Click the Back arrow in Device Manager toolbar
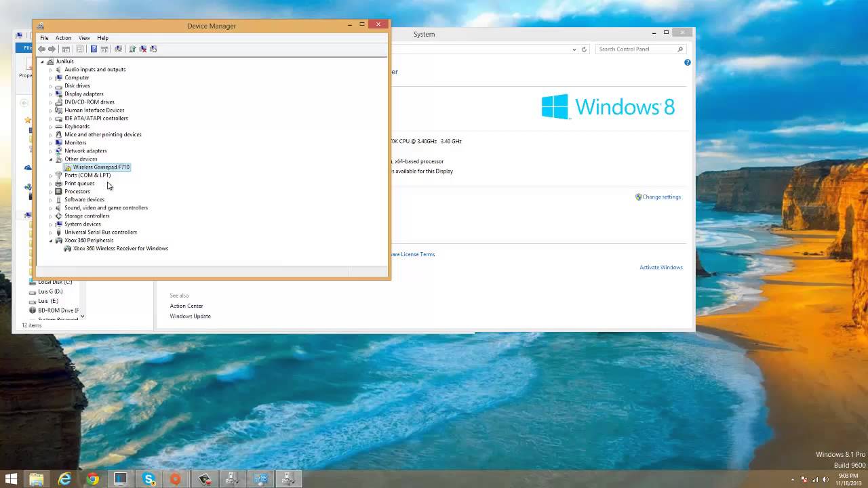The image size is (868, 488). coord(42,49)
